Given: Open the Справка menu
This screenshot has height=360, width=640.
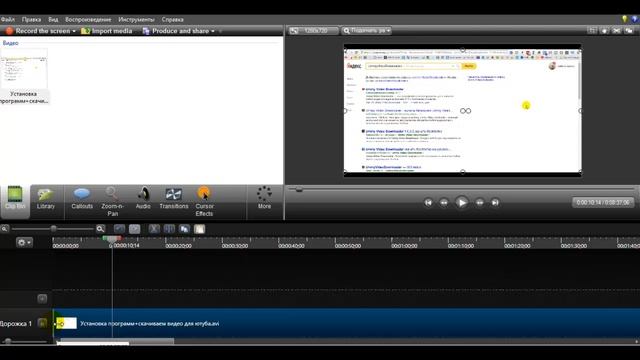Looking at the screenshot, I should pos(172,19).
